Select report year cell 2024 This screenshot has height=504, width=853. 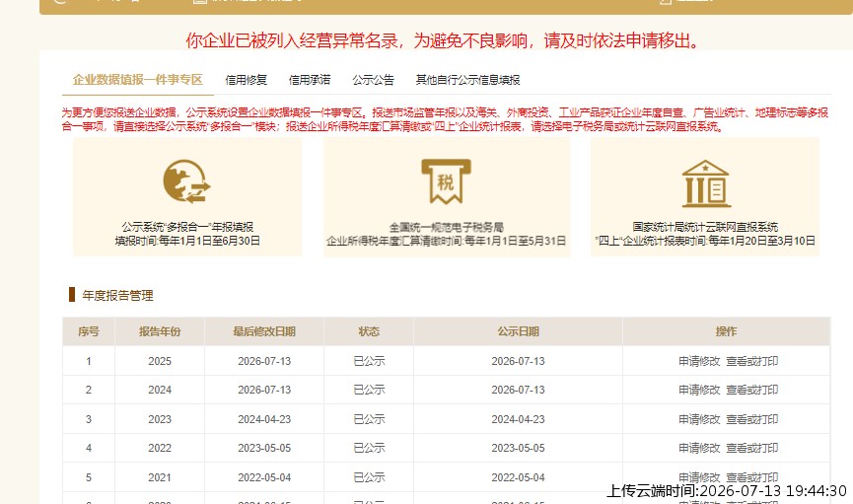click(160, 390)
